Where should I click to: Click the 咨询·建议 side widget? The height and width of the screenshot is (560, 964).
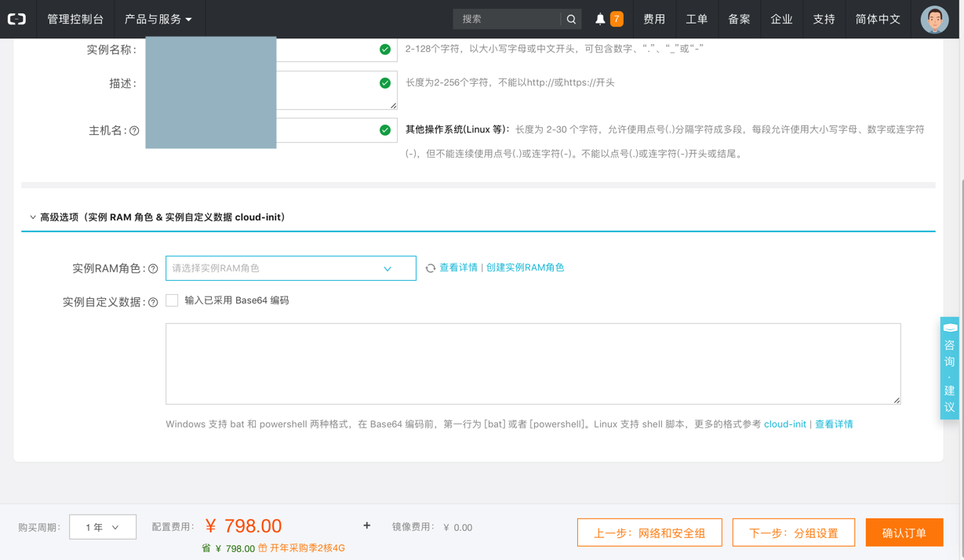(949, 368)
